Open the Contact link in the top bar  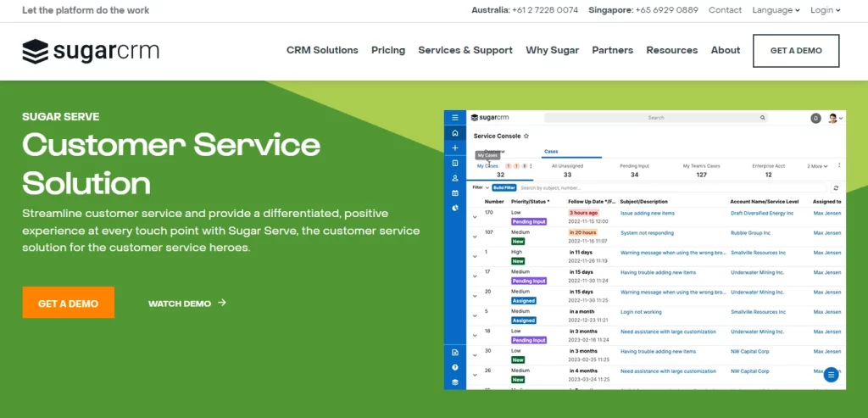[725, 10]
